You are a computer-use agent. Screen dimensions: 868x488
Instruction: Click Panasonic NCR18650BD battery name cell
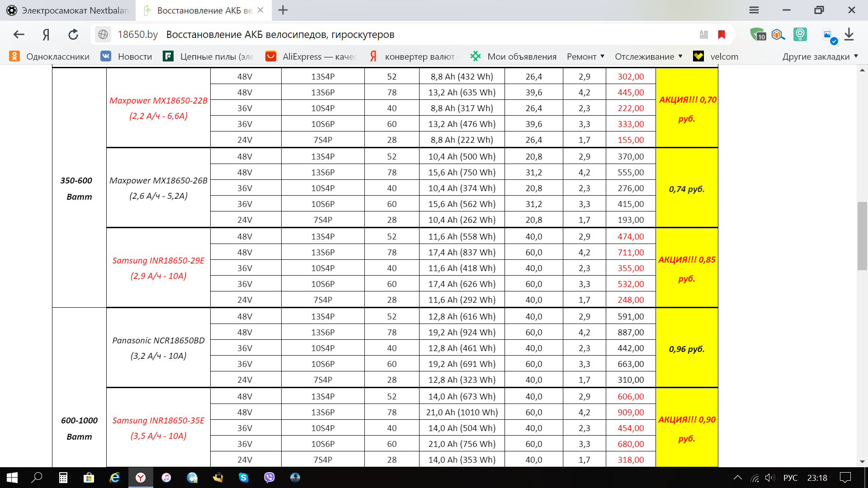[x=158, y=348]
